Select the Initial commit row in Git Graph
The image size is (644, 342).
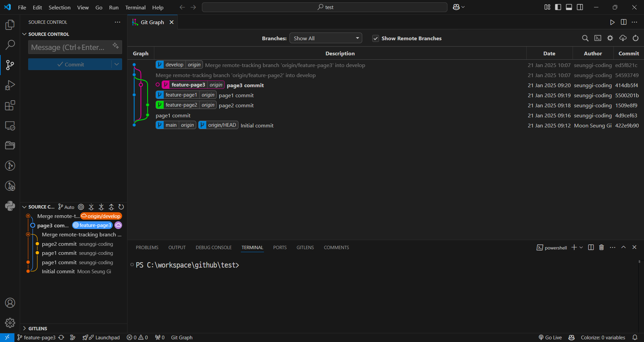coord(386,125)
